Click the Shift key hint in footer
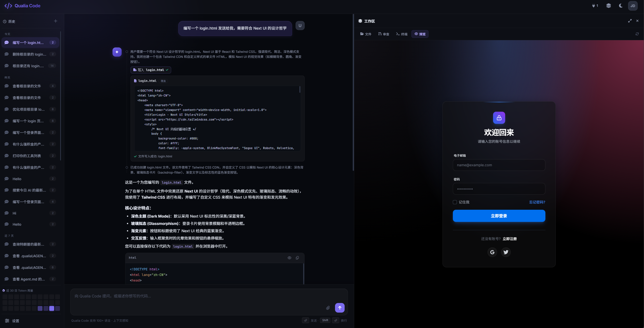 point(325,320)
